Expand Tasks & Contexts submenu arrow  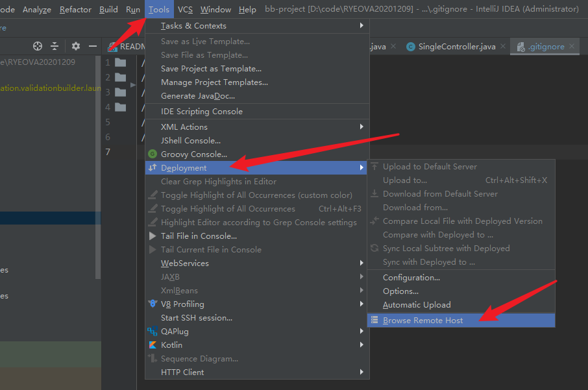361,25
